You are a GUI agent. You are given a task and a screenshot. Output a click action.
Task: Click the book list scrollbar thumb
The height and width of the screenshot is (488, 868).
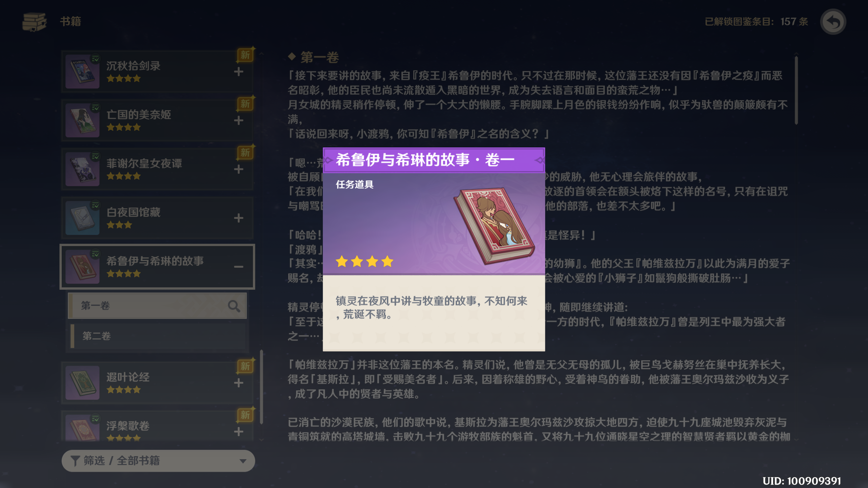[261, 387]
